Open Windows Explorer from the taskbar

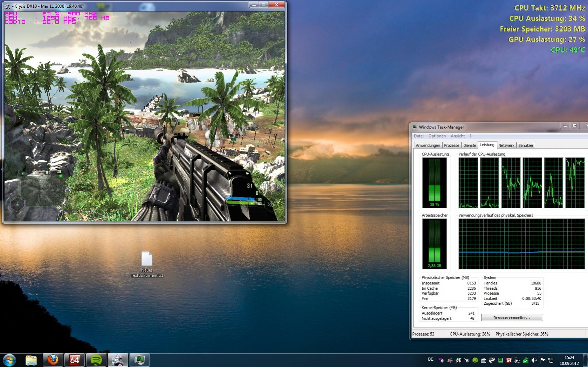[x=31, y=360]
